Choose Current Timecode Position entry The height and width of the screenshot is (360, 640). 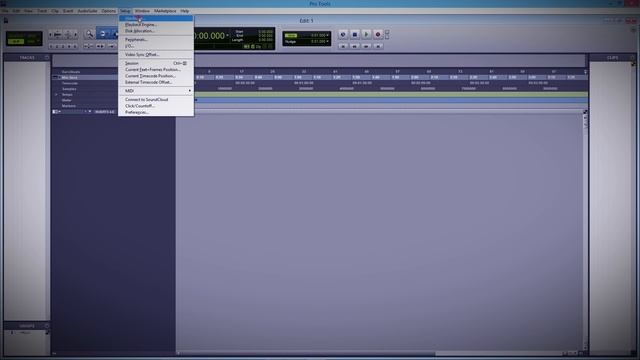point(156,76)
